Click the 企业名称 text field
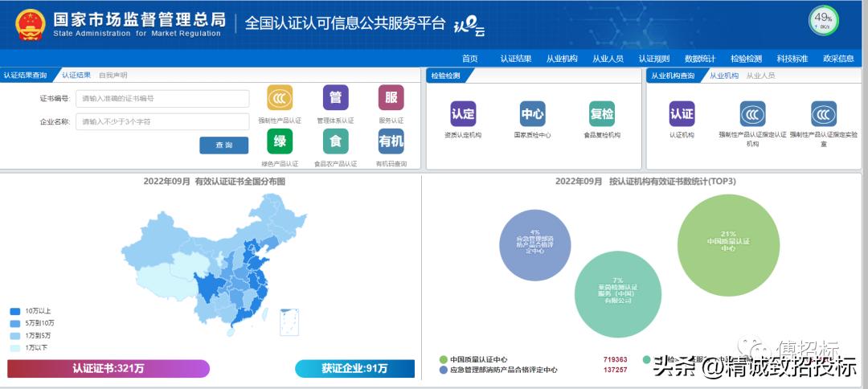Screen dimensions: 868x389 pyautogui.click(x=162, y=122)
